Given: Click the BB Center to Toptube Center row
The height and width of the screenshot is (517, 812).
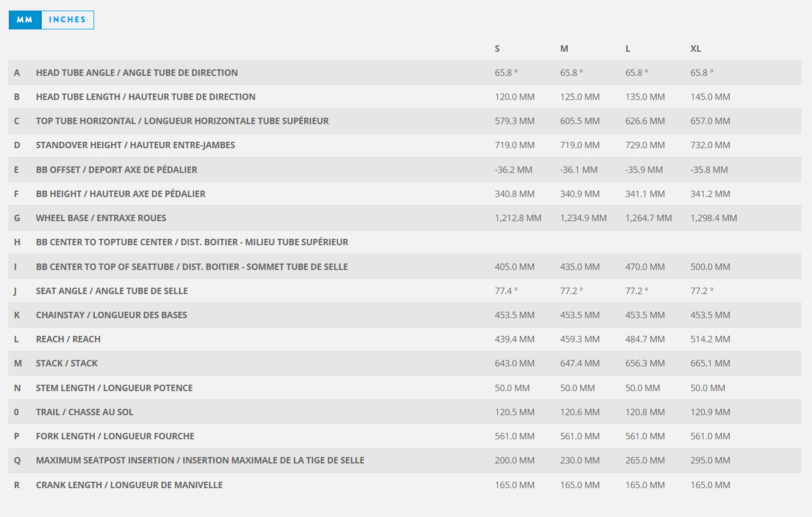Looking at the screenshot, I should point(192,242).
